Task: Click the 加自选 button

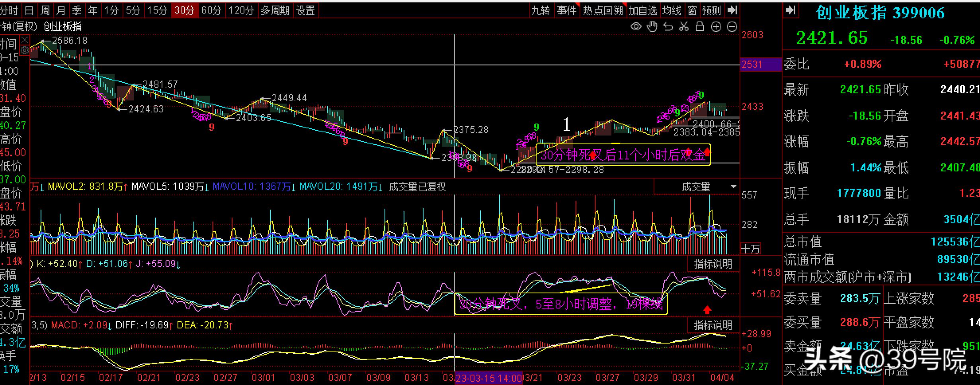Action: pyautogui.click(x=643, y=10)
